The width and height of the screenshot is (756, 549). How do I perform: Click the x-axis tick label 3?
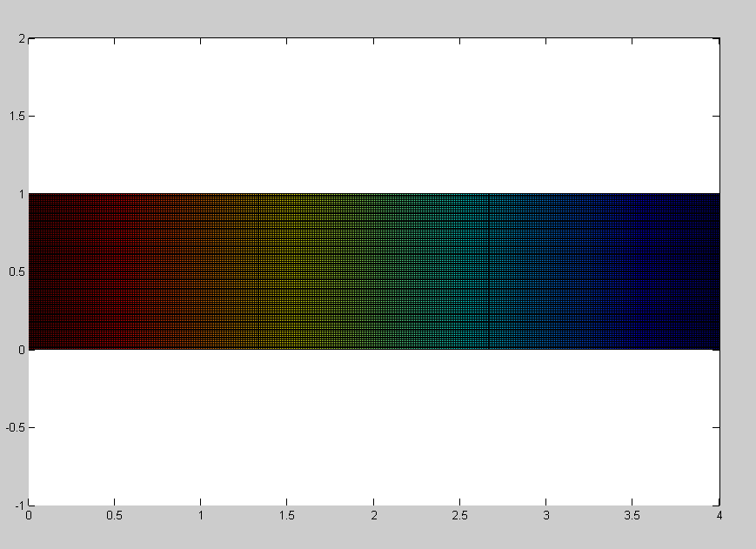pyautogui.click(x=545, y=515)
